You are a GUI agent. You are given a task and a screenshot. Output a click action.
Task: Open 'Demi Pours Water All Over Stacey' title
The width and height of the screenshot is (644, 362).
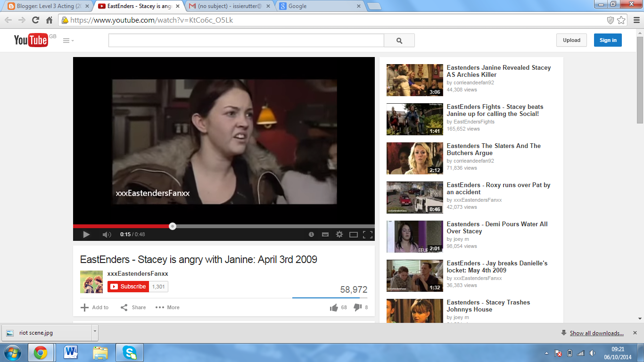497,228
